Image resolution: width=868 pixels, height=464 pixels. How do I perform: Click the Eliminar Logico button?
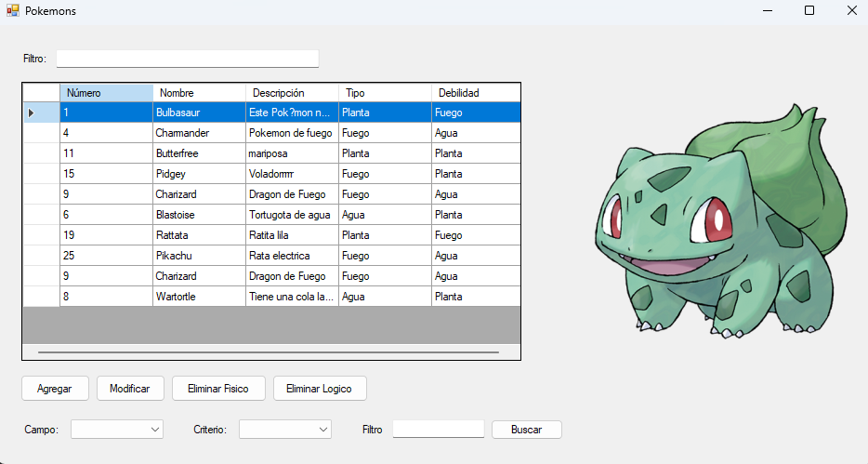(x=319, y=388)
